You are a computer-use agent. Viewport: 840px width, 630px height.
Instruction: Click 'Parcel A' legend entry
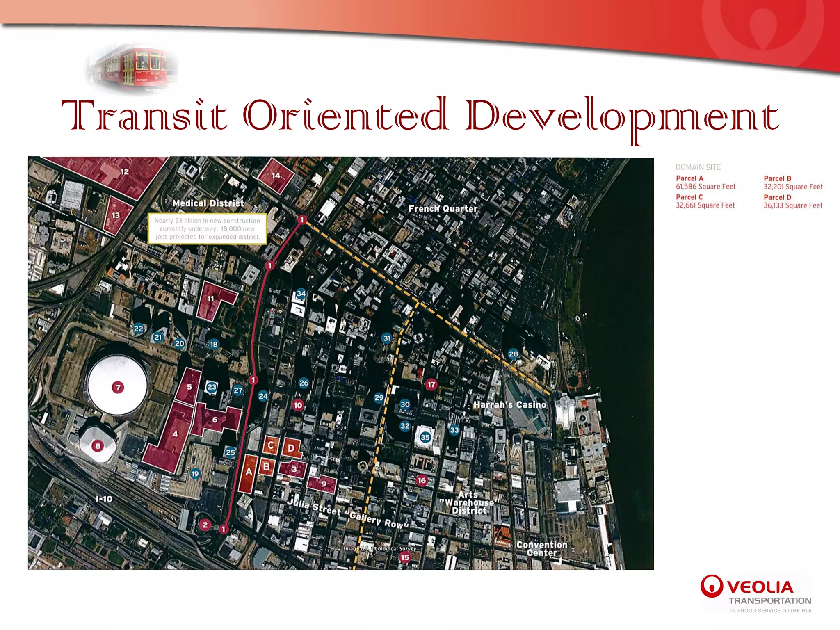point(706,183)
